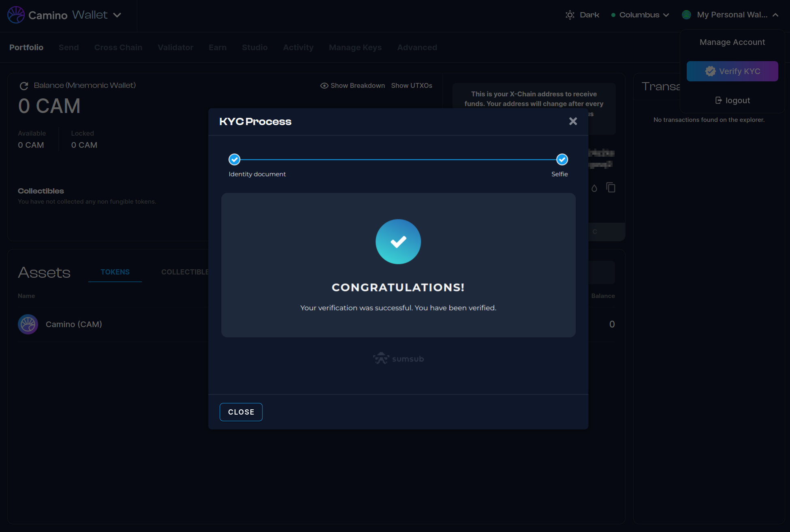The image size is (790, 532).
Task: Toggle the Dark theme switch
Action: (x=582, y=15)
